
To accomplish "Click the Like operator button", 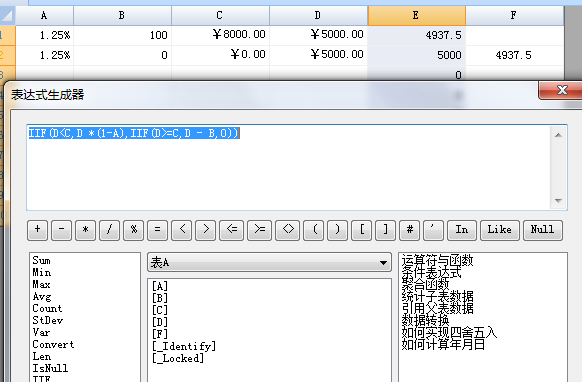I will pyautogui.click(x=500, y=230).
